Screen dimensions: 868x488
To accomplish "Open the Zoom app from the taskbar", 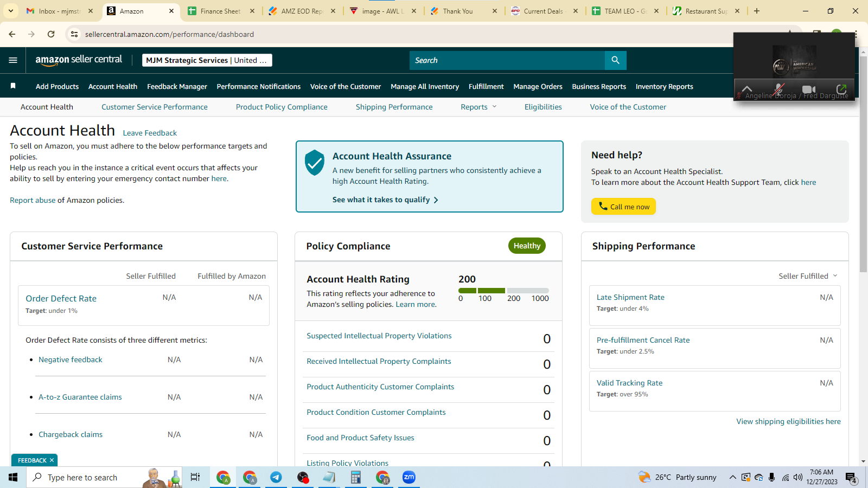I will click(x=409, y=477).
